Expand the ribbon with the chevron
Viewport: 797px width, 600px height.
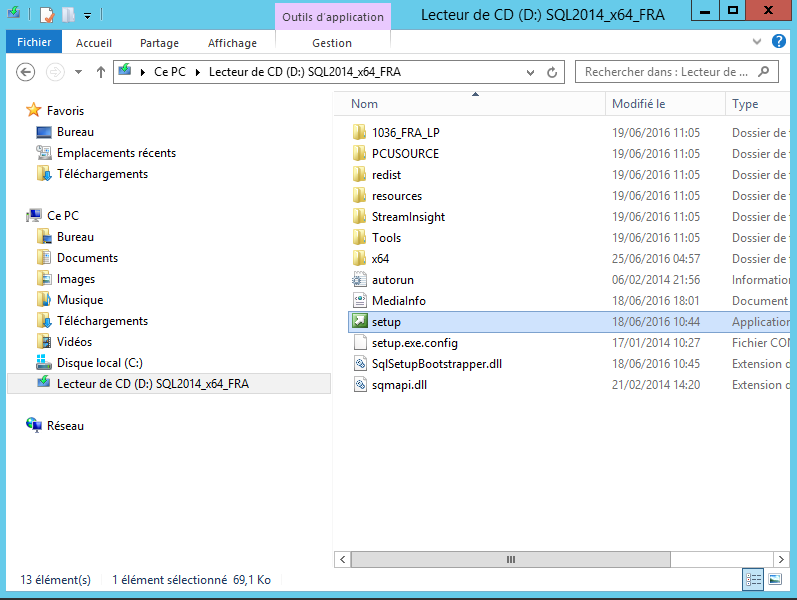(757, 42)
